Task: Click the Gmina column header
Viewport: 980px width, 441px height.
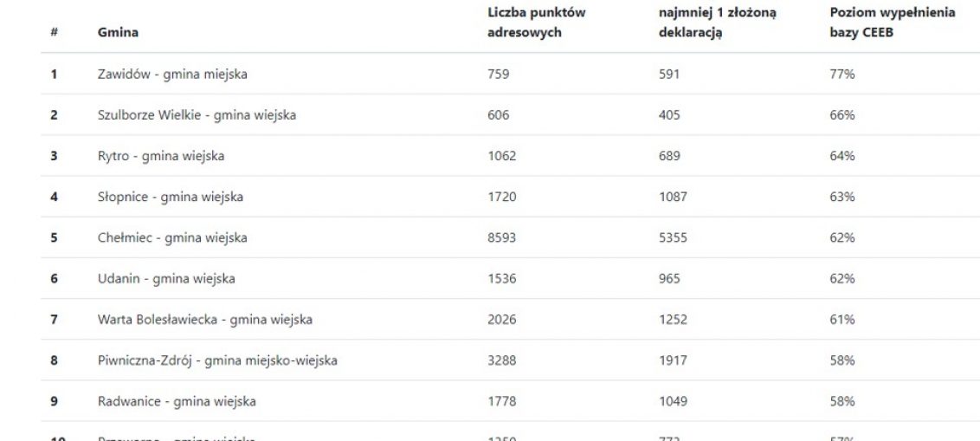Action: [x=118, y=33]
